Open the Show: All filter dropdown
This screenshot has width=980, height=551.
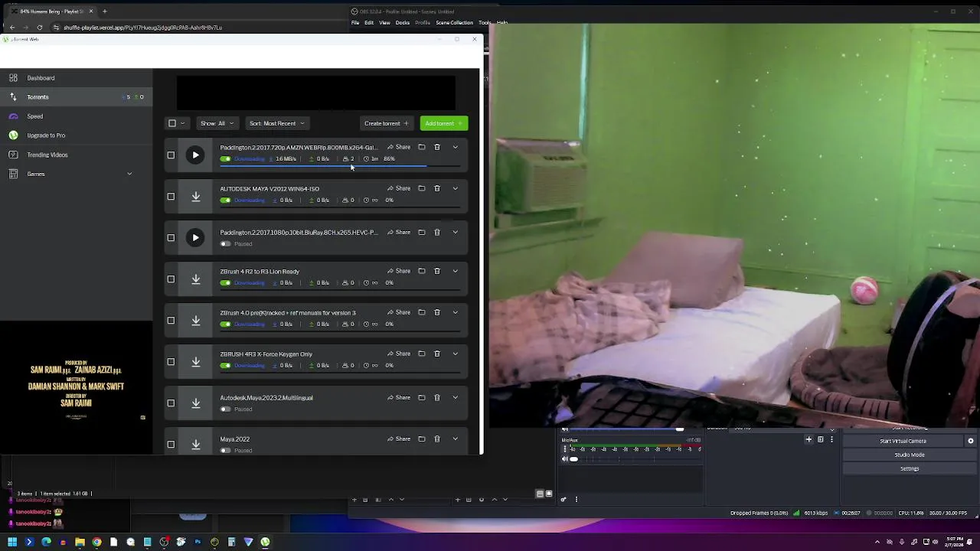click(x=217, y=123)
